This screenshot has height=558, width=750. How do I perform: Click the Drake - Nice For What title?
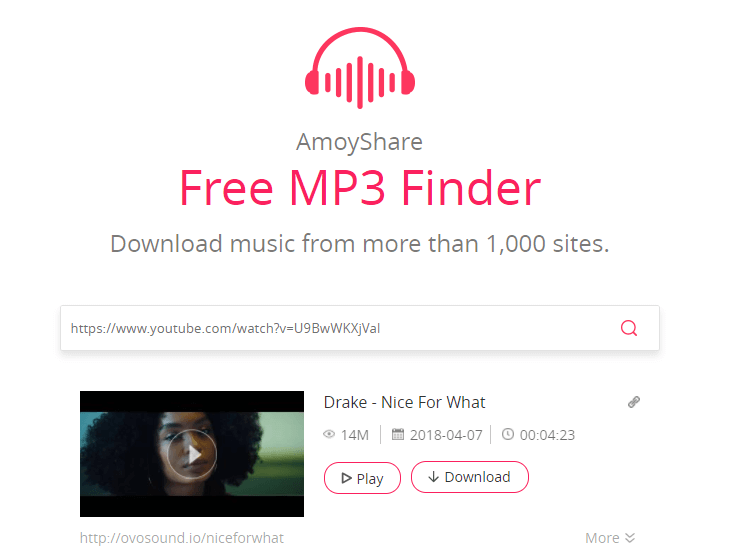click(x=404, y=402)
